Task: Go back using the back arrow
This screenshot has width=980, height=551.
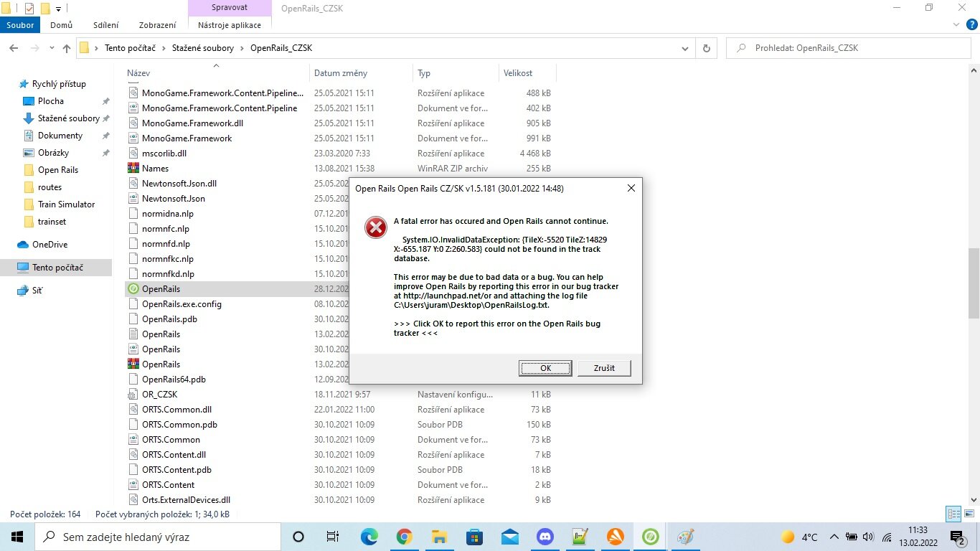Action: [x=14, y=48]
